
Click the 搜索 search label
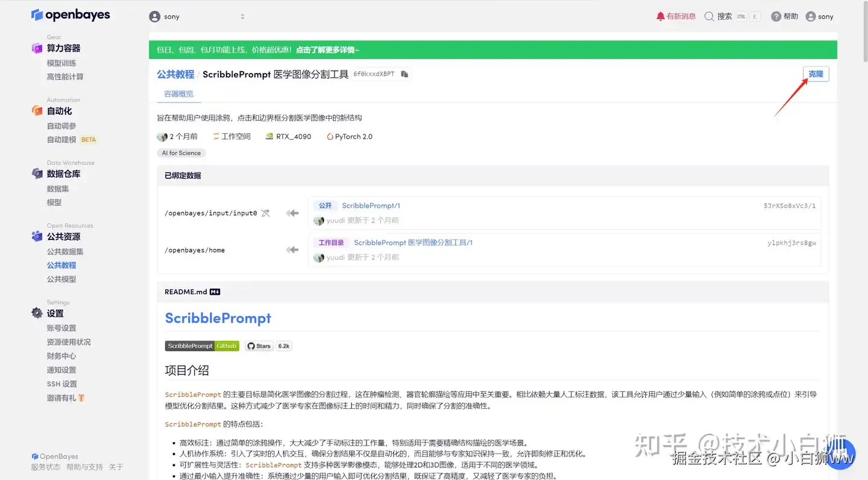coord(725,16)
